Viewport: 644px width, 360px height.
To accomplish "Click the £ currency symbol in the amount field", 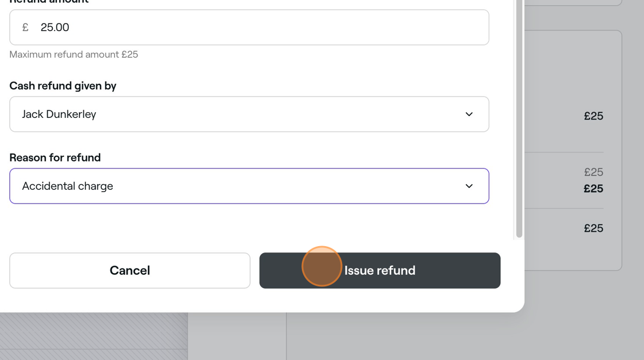I will pyautogui.click(x=25, y=28).
